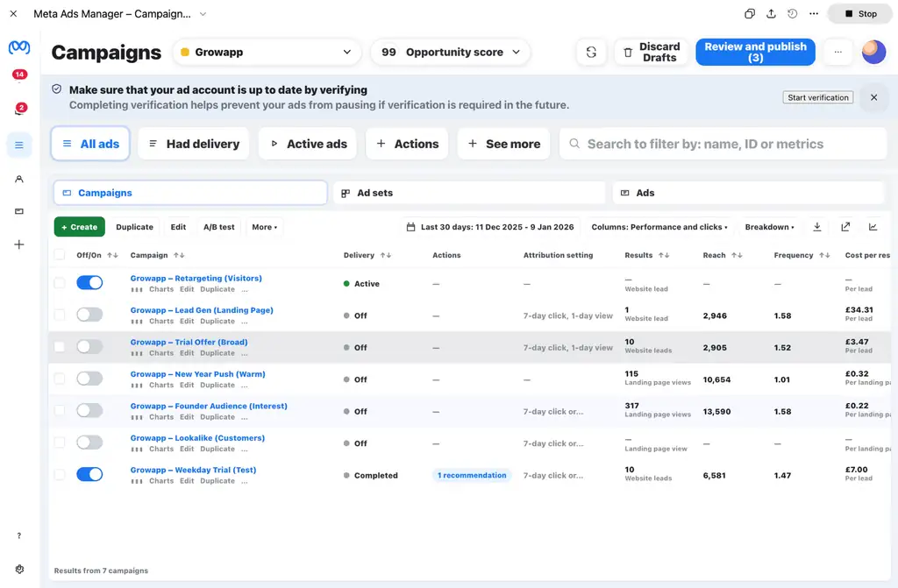Open the billing card icon in sidebar

point(19,211)
